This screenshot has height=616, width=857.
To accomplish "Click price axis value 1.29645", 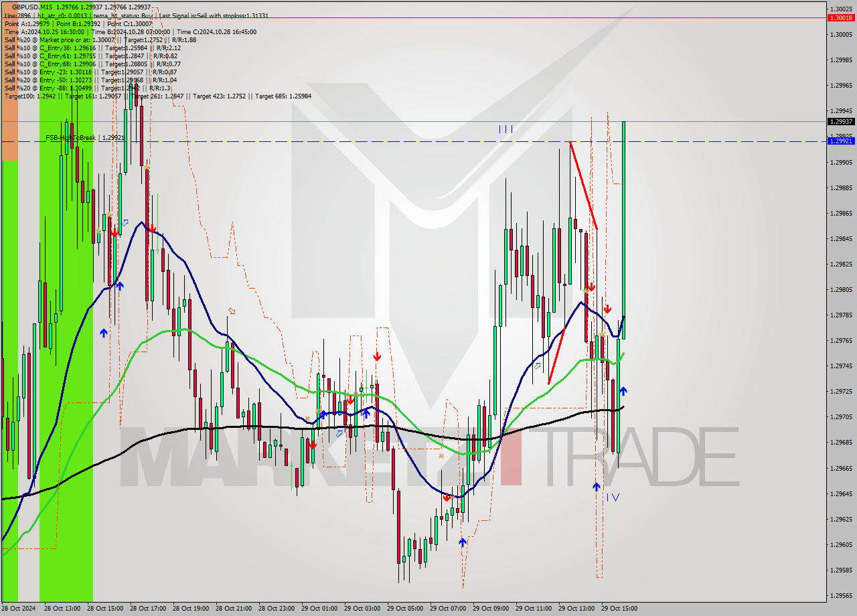I will pos(841,493).
